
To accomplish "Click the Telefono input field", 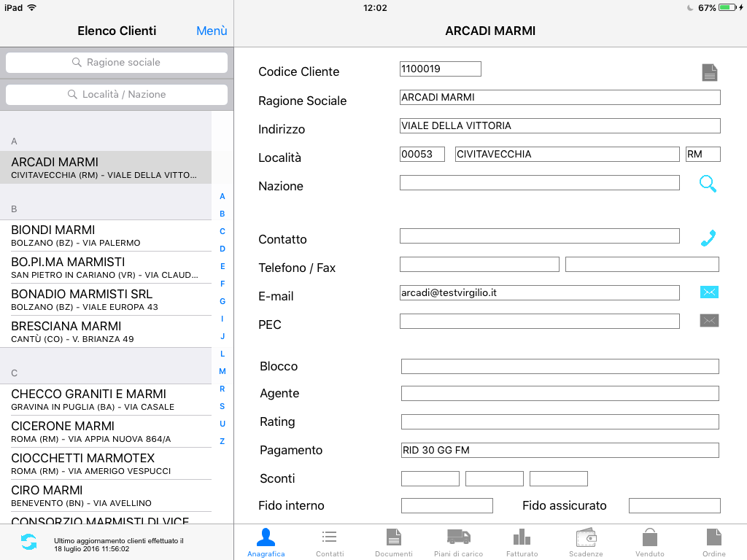I will coord(479,264).
